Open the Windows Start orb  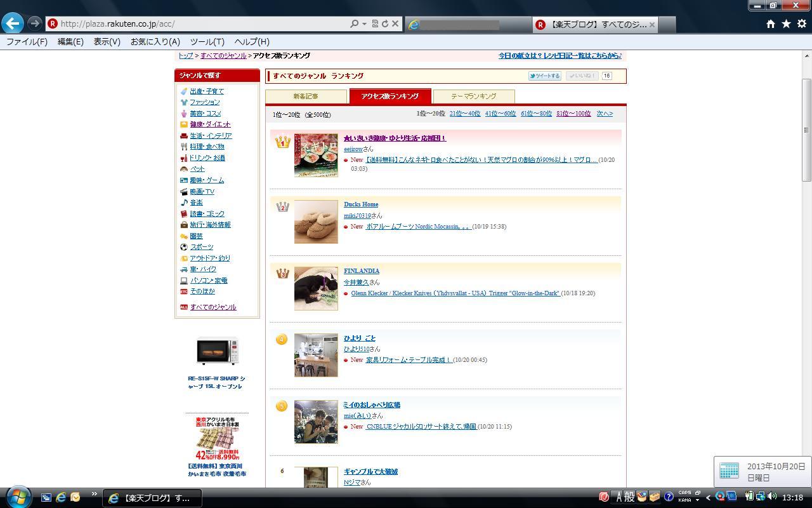point(17,497)
